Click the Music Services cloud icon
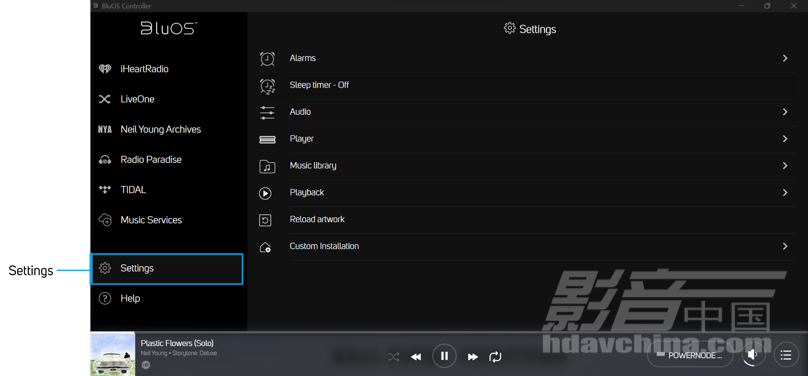 105,220
